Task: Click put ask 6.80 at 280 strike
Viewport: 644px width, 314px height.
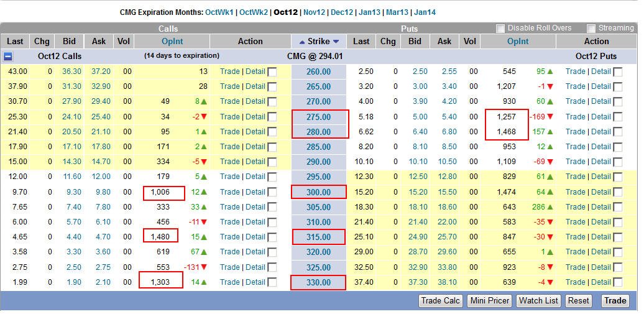Action: point(449,132)
